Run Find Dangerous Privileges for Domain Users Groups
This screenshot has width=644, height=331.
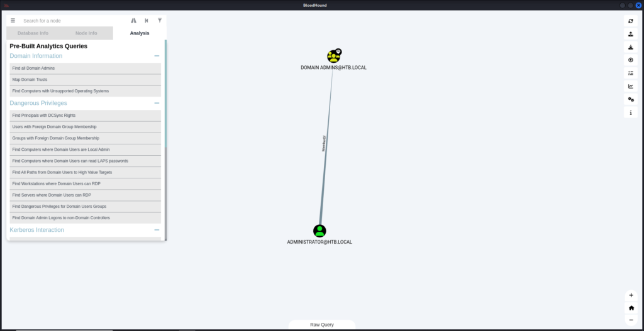tap(86, 206)
